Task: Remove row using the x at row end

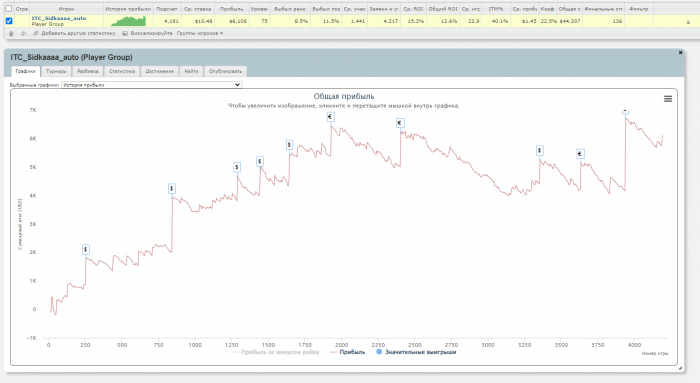Action: tap(688, 21)
